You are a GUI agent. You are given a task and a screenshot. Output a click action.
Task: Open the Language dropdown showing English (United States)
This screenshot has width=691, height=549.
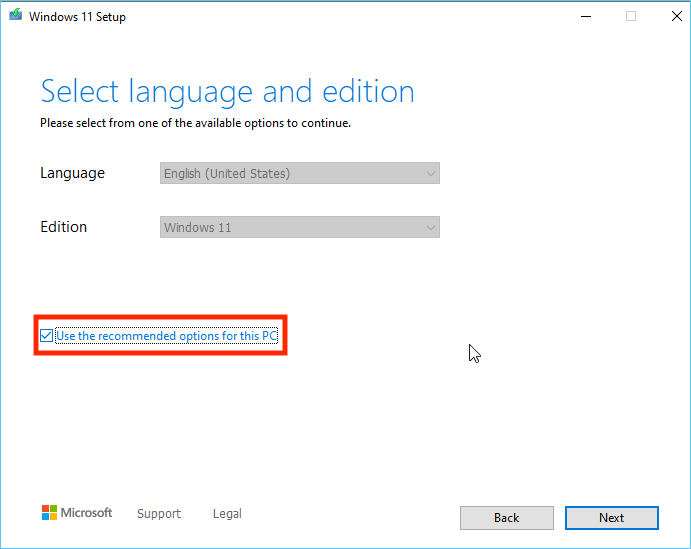[x=299, y=173]
